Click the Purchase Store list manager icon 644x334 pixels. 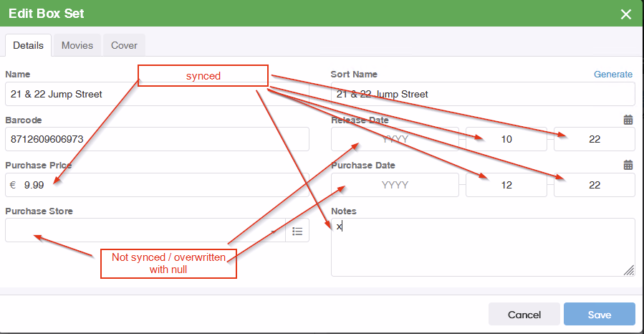(x=297, y=231)
